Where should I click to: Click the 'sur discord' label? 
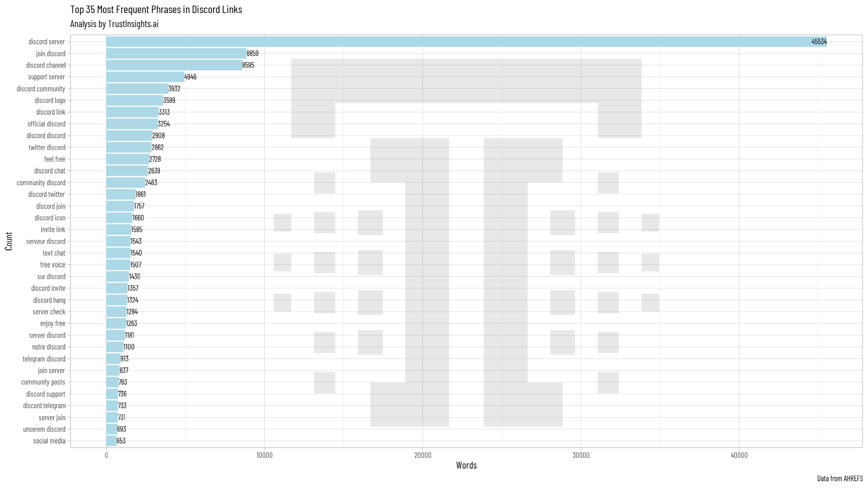[x=51, y=277]
